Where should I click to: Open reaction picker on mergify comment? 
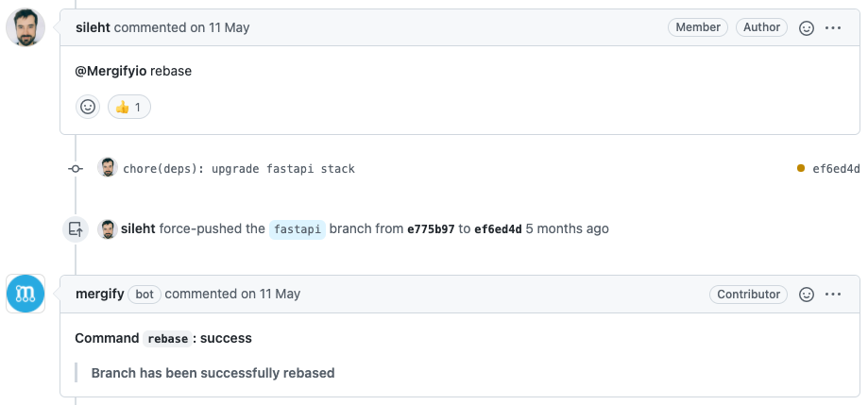click(807, 295)
